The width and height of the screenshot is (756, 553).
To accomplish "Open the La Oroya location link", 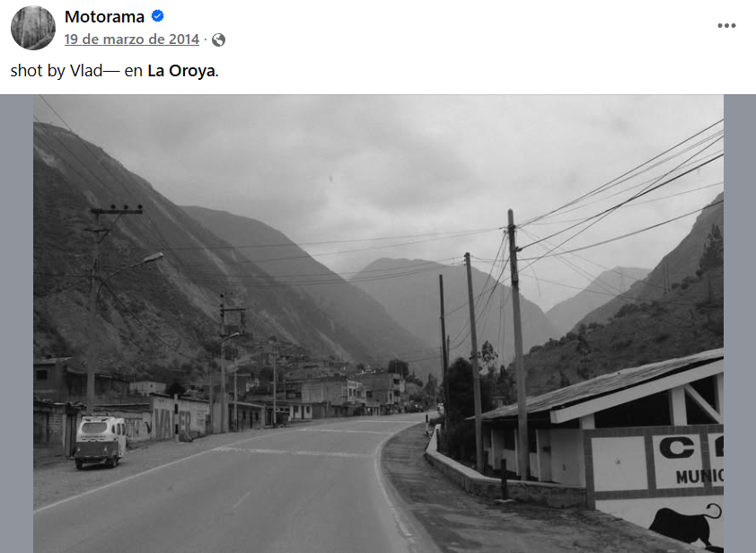I will point(180,71).
